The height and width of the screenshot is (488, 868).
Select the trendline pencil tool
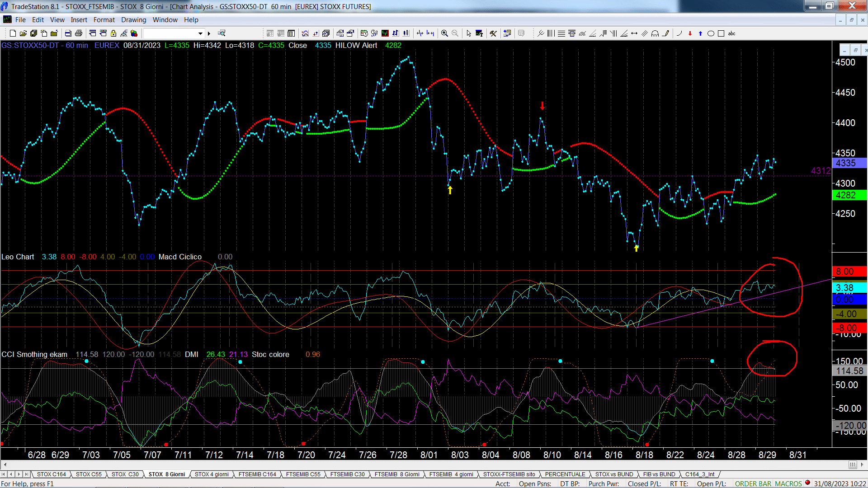pos(665,33)
